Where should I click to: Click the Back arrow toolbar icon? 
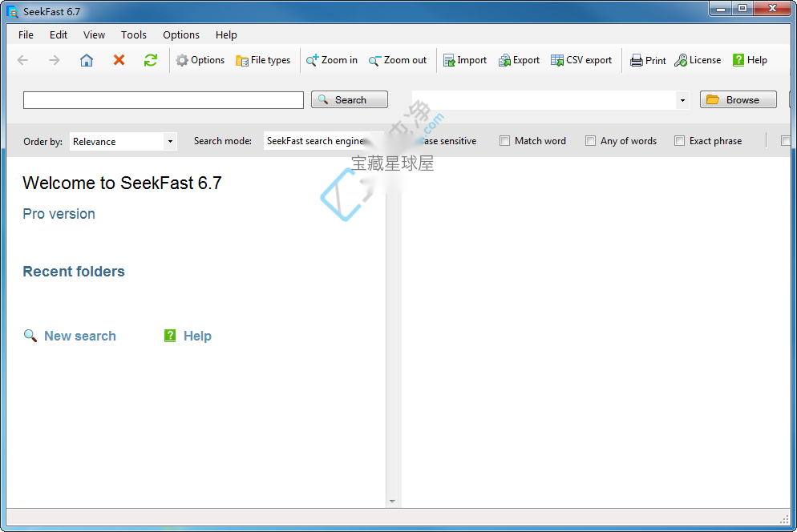tap(23, 60)
